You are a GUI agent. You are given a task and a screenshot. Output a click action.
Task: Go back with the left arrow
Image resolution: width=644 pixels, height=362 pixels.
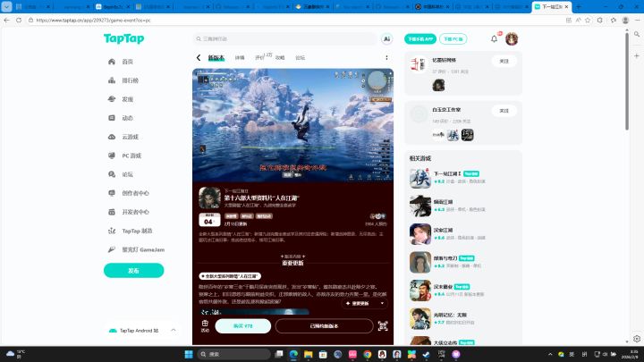point(199,58)
